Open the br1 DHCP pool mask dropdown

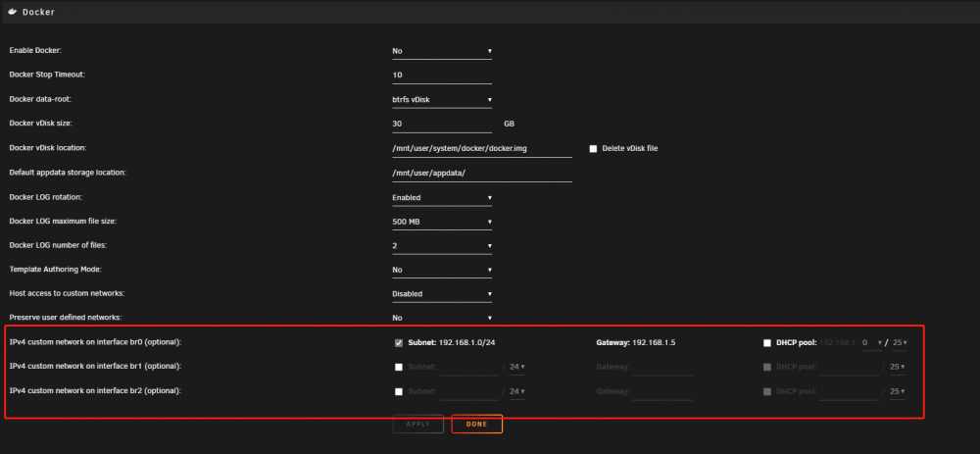[898, 367]
